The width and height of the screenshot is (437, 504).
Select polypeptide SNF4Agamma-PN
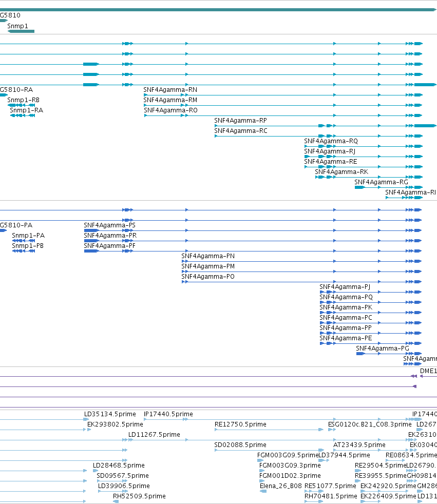[208, 256]
